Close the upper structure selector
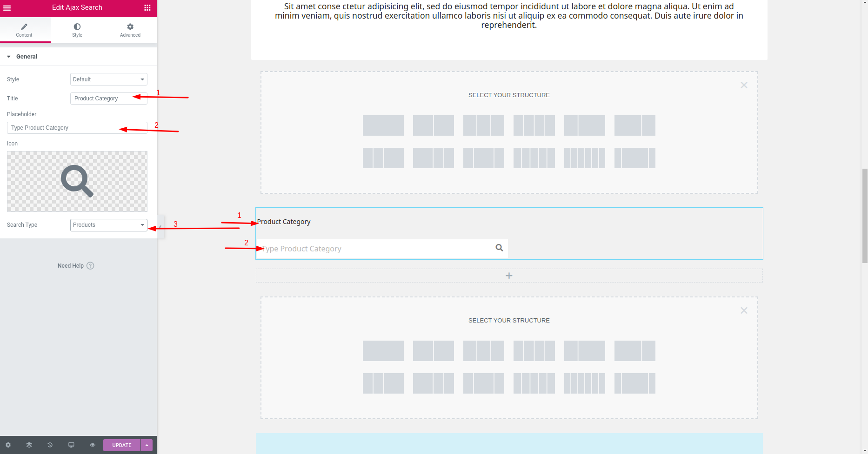The height and width of the screenshot is (454, 868). 744,85
